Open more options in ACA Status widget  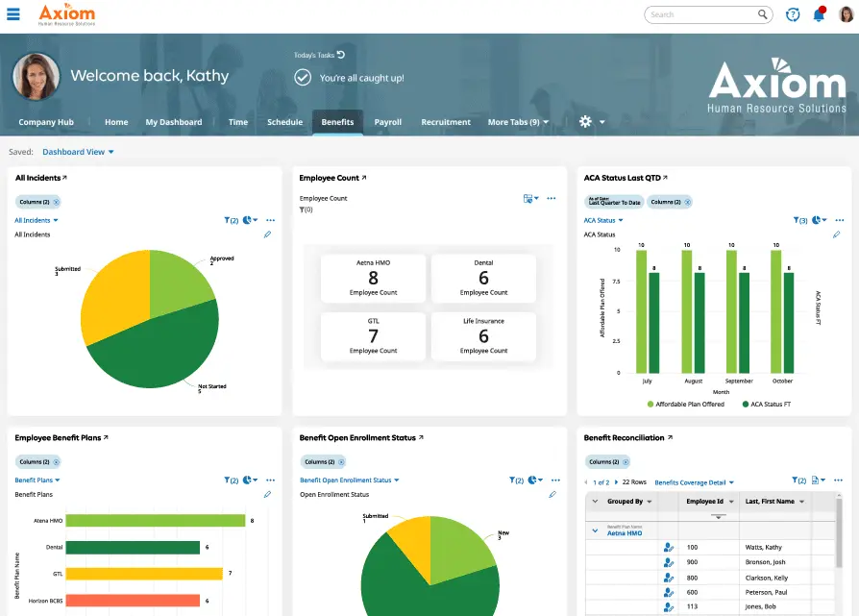click(839, 220)
